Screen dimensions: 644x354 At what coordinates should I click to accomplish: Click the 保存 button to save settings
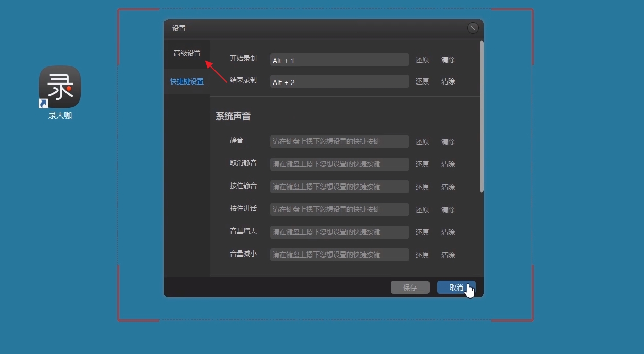click(x=410, y=287)
